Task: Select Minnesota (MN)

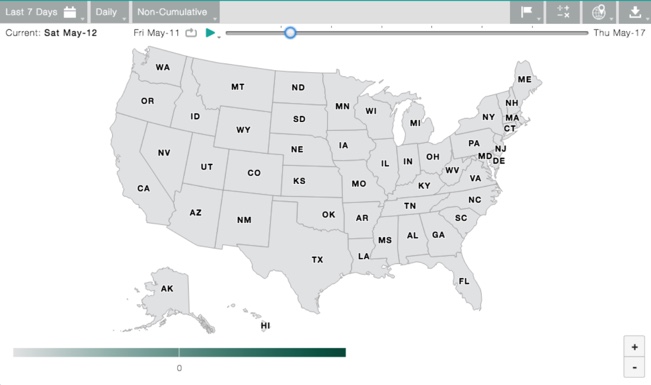Action: [343, 106]
